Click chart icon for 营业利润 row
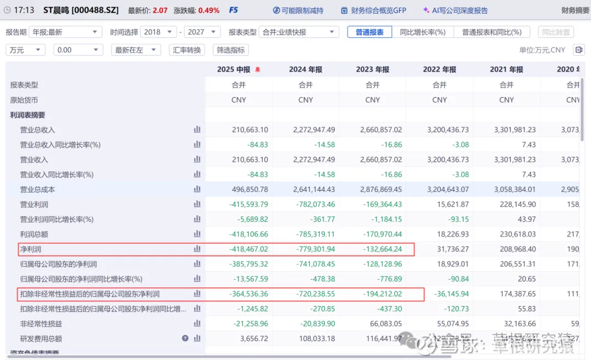Image resolution: width=591 pixels, height=364 pixels. click(x=197, y=204)
